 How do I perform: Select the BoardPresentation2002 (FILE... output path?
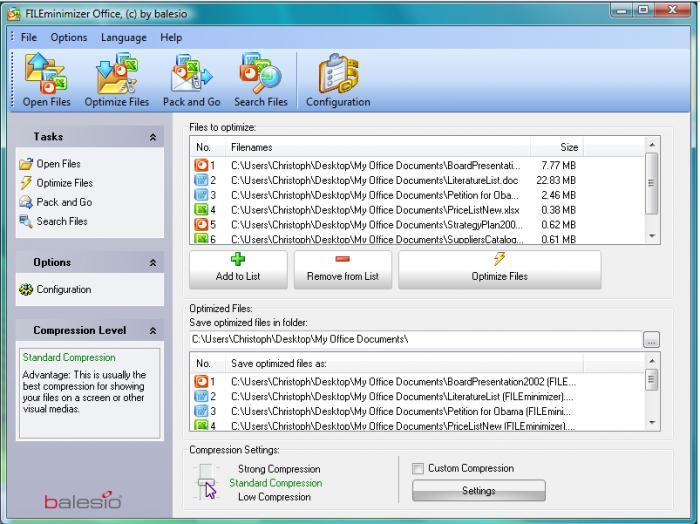pyautogui.click(x=403, y=382)
